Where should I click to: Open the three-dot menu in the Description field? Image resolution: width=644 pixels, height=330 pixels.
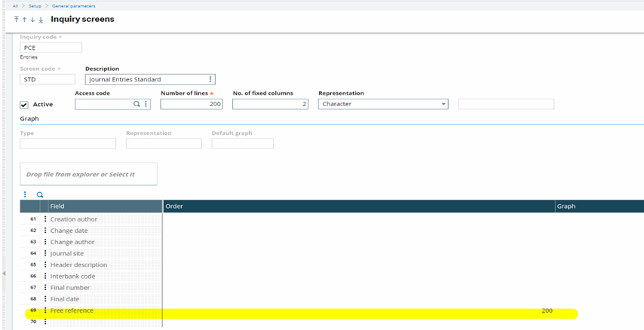[210, 79]
